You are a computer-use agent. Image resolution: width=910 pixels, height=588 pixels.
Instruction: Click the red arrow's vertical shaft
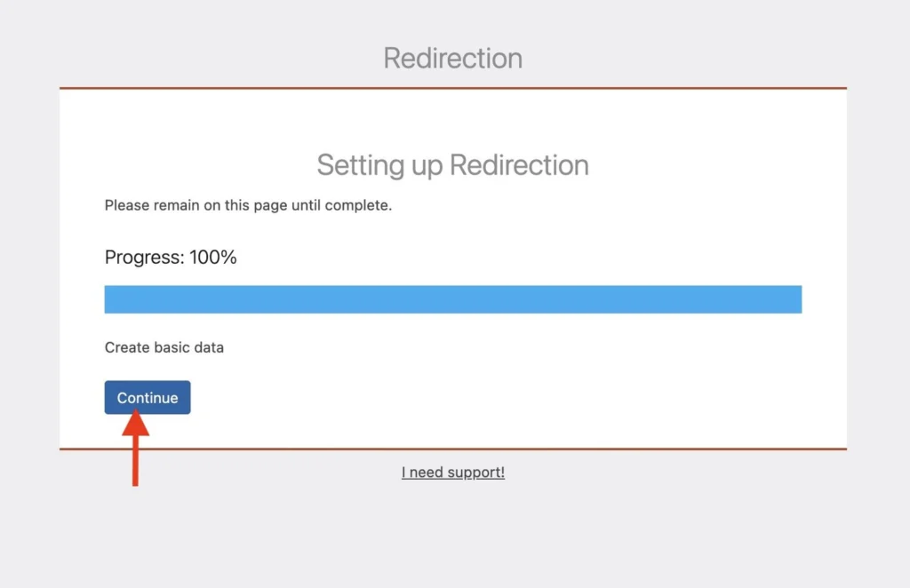(x=135, y=462)
